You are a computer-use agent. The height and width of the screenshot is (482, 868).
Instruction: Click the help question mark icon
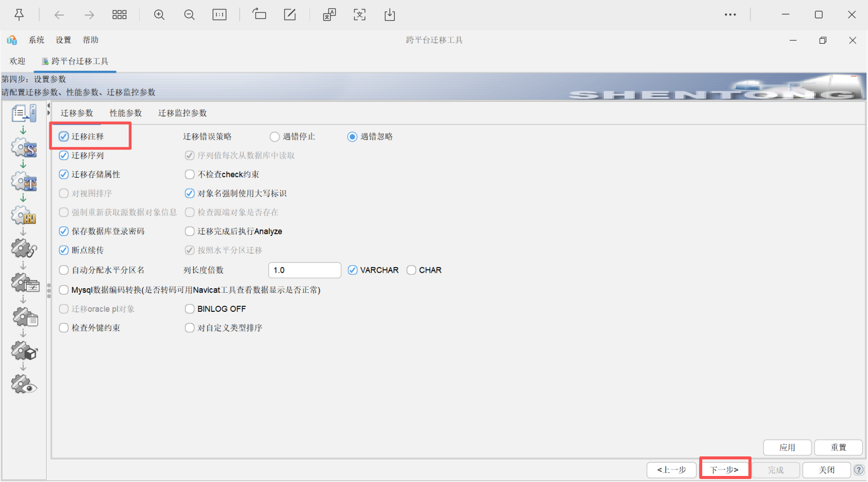coord(859,470)
